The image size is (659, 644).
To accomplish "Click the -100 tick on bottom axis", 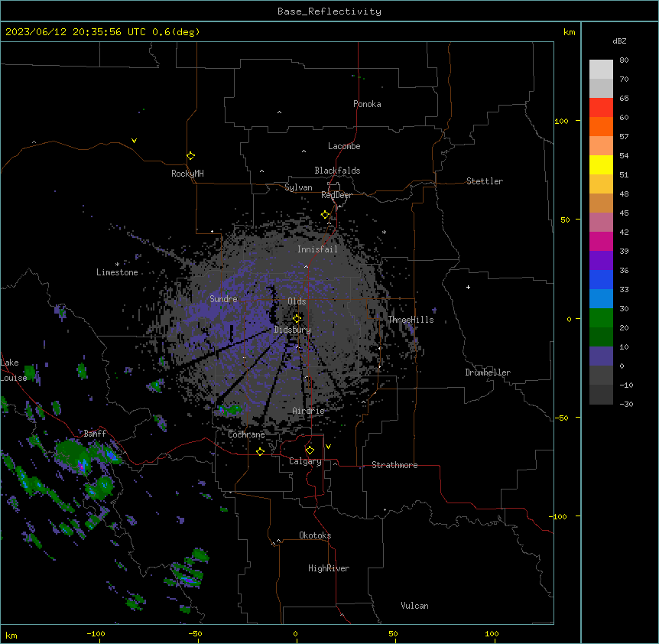I will point(96,633).
